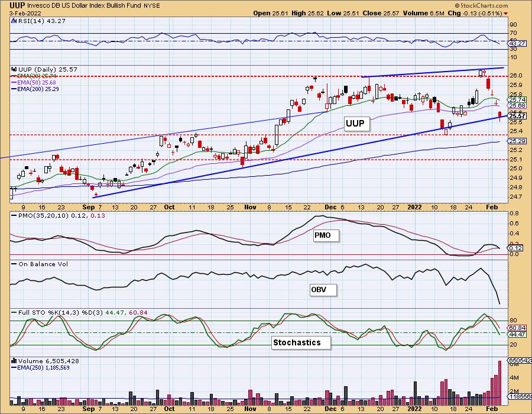The image size is (532, 414).
Task: Click the 'Close 25.57' value in the header
Action: point(381,13)
